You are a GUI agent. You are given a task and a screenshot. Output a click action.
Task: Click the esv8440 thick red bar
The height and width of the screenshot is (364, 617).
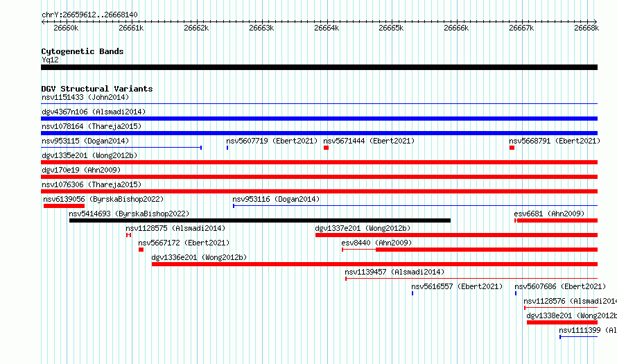tap(487, 250)
